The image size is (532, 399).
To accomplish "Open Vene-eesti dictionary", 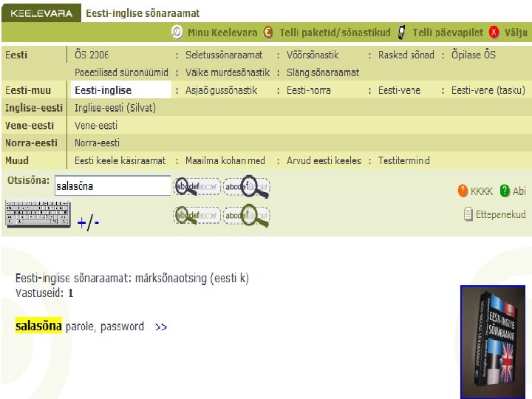I will (x=96, y=126).
